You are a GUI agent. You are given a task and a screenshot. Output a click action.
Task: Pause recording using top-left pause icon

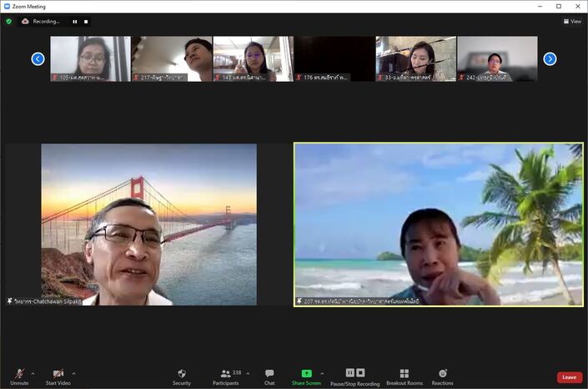(74, 21)
